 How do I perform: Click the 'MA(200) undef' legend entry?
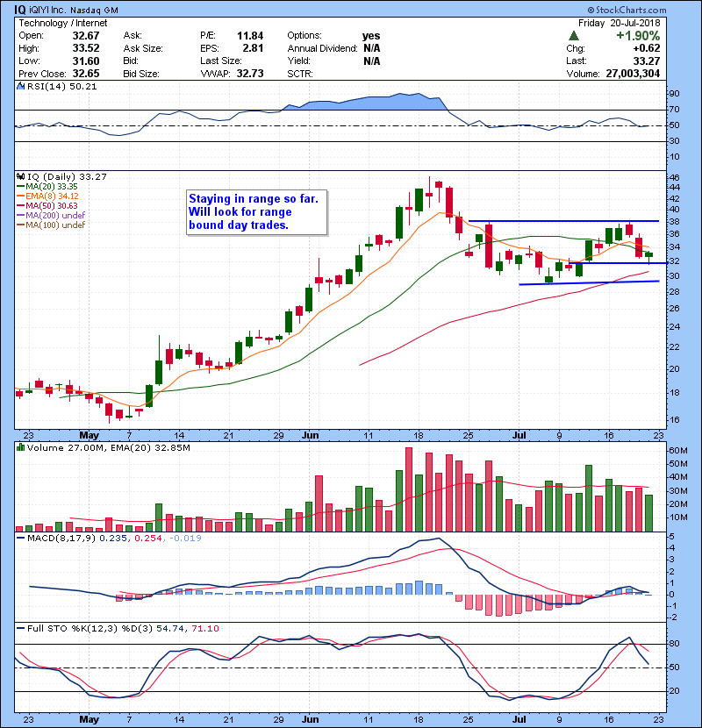tap(51, 216)
